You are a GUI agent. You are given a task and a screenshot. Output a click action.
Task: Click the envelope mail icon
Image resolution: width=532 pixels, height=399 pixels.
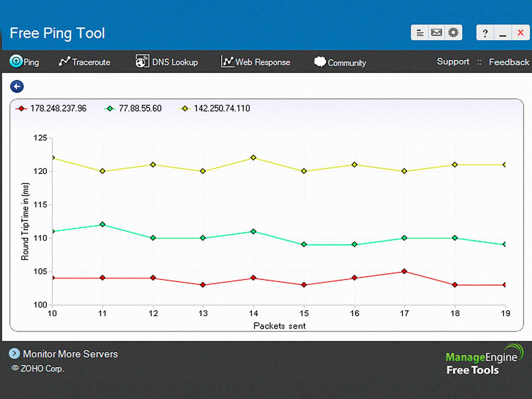pos(436,33)
